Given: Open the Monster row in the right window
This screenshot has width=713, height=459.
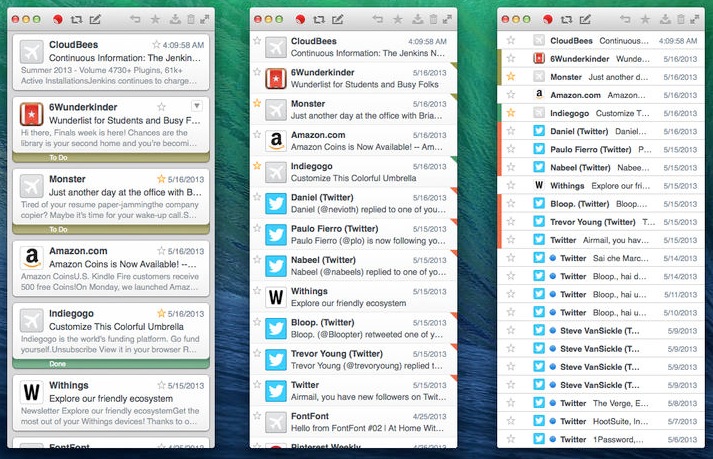Looking at the screenshot, I should click(601, 77).
